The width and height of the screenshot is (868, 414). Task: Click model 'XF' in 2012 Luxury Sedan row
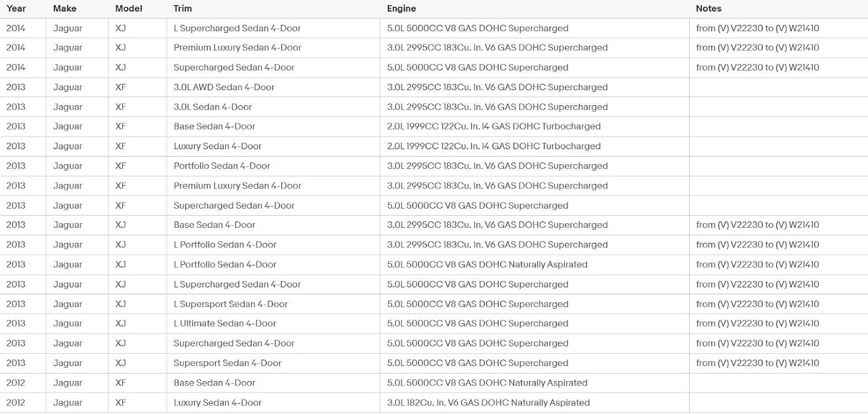(x=120, y=402)
